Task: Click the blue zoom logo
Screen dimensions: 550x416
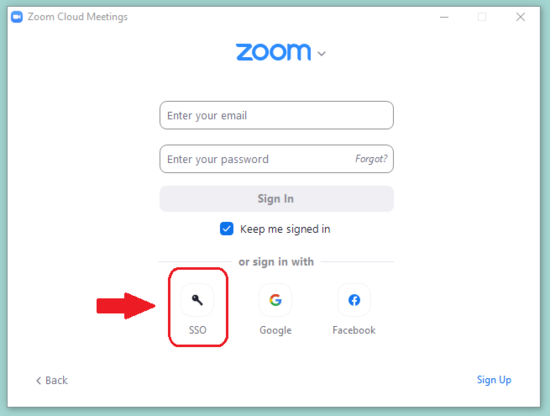Action: pos(274,52)
